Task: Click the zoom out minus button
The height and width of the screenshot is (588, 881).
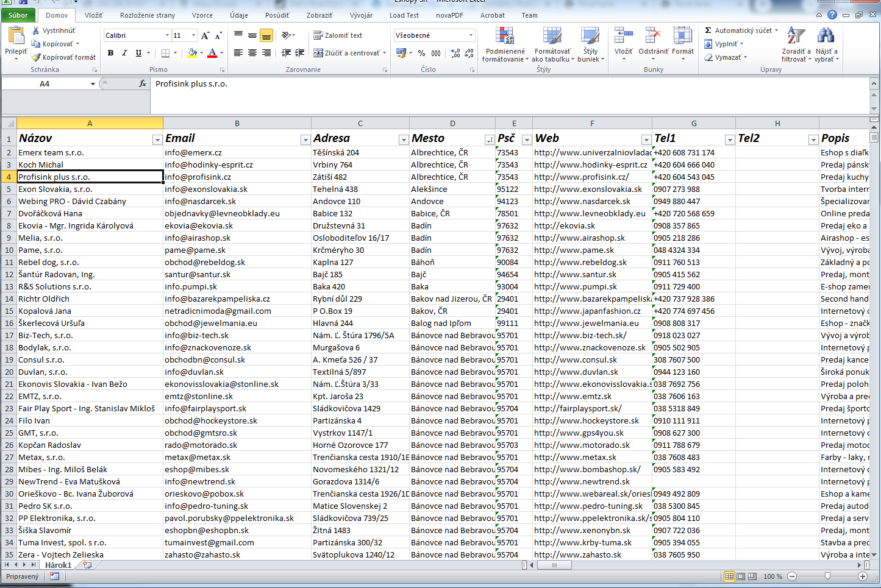Action: [791, 576]
